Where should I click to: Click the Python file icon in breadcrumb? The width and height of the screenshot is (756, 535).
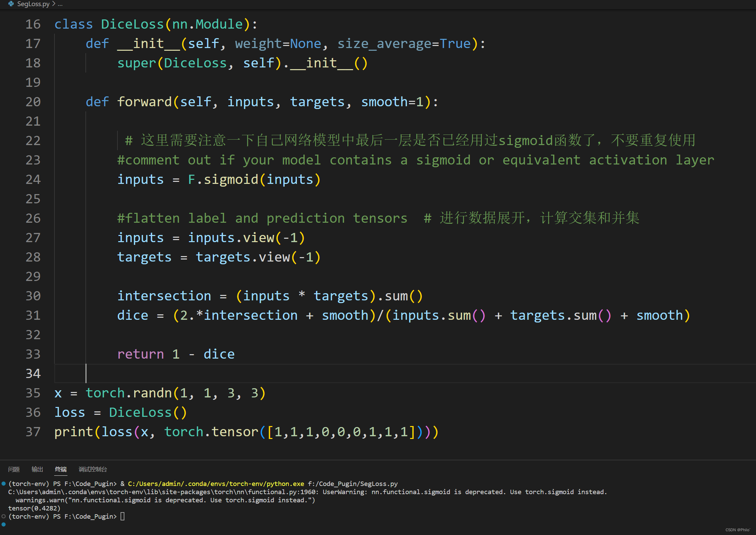click(x=11, y=4)
